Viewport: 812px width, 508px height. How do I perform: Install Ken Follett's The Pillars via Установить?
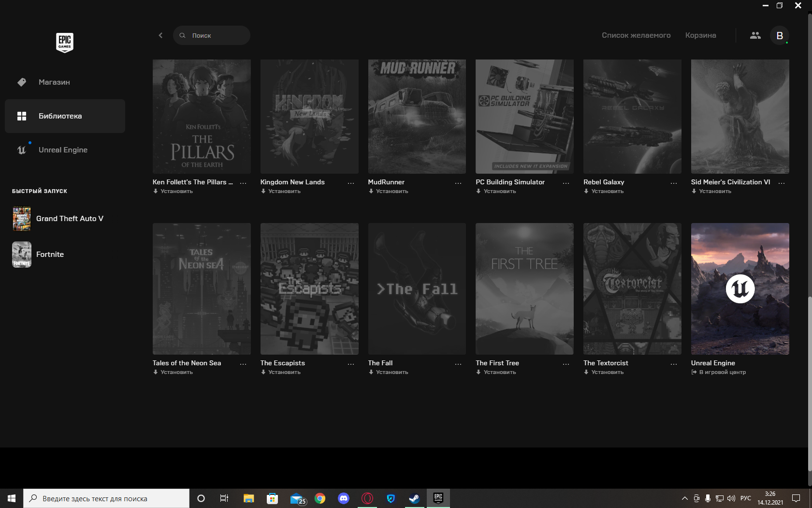click(x=173, y=191)
